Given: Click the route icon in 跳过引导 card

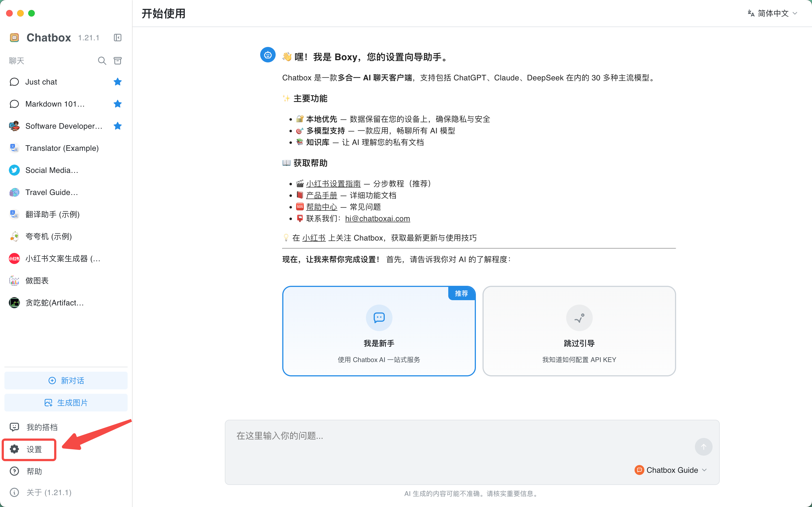Looking at the screenshot, I should [579, 318].
